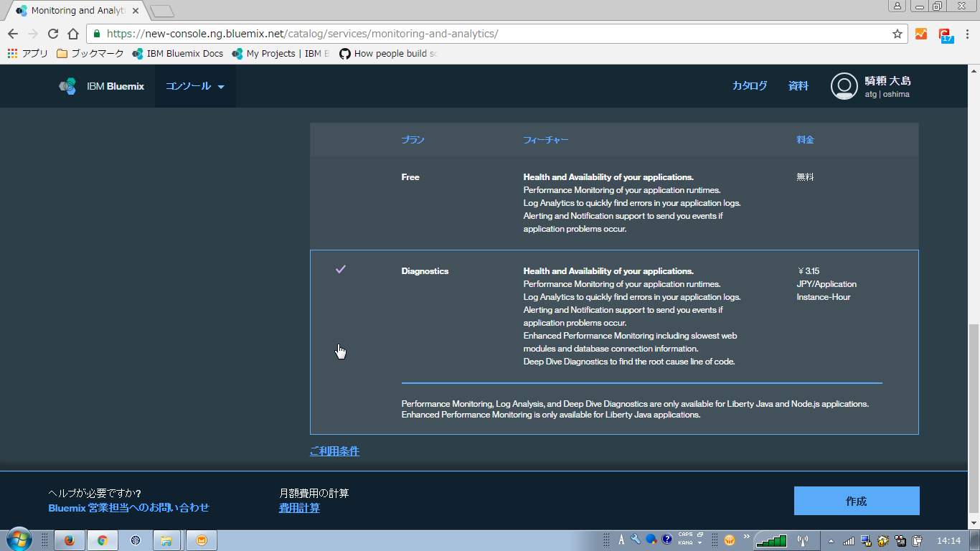The image size is (980, 551).
Task: Open the ブックマーク bookmarks folder
Action: [90, 54]
